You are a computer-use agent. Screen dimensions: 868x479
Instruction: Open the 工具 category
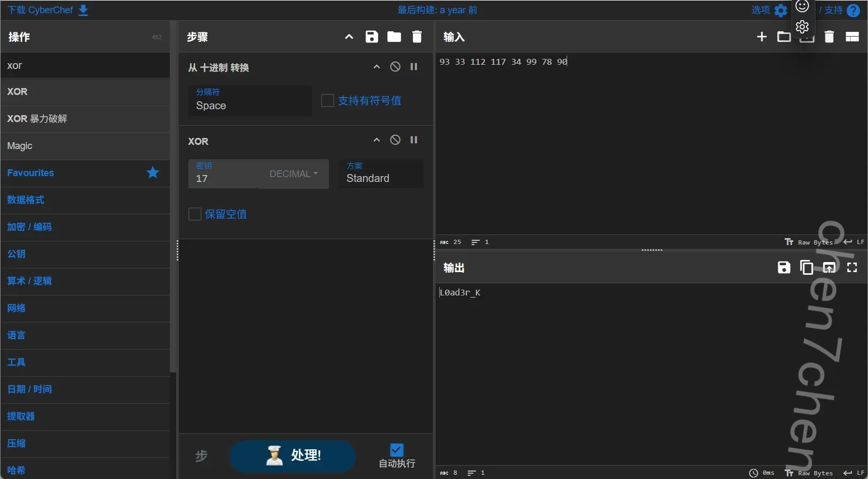click(x=85, y=362)
